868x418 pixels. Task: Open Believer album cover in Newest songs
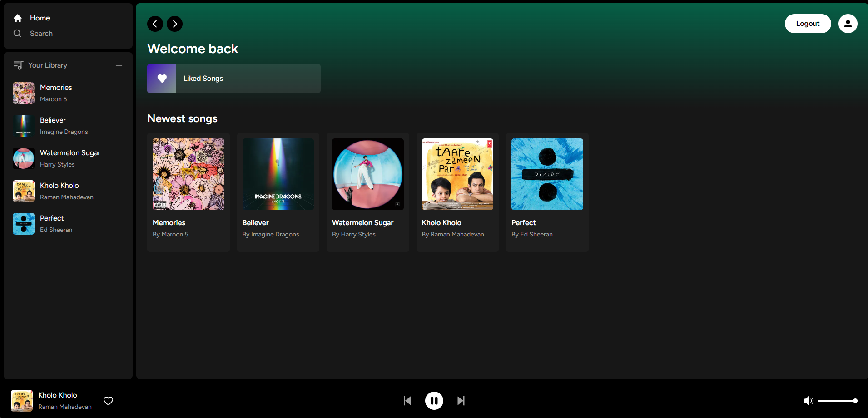278,174
